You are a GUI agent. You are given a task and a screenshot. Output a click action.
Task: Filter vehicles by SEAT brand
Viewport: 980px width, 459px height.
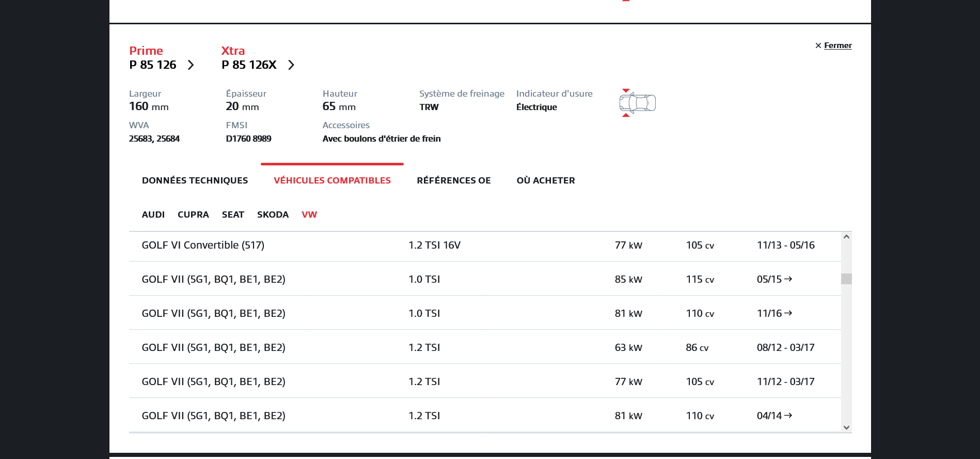[x=233, y=215]
